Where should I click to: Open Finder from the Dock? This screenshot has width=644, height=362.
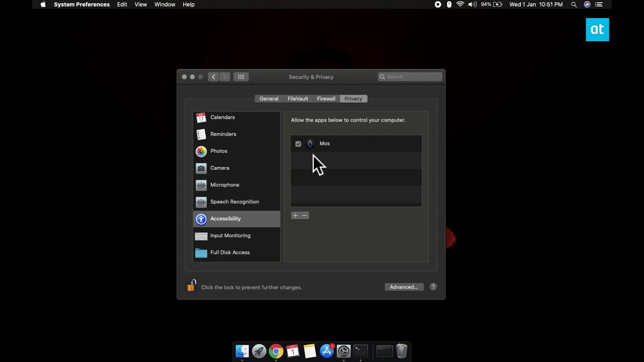click(x=242, y=350)
